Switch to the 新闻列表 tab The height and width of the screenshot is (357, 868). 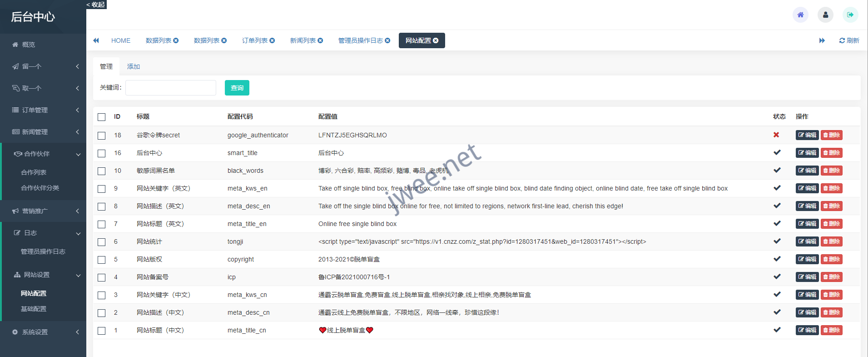pyautogui.click(x=303, y=40)
